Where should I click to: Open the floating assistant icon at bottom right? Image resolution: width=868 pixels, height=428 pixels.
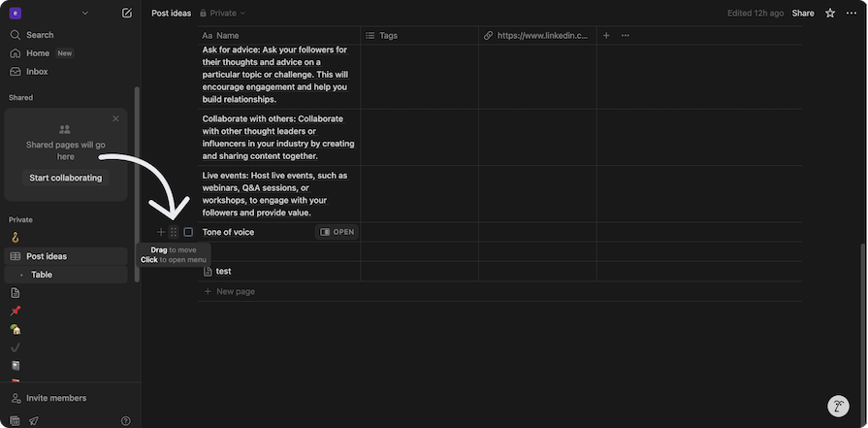tap(838, 407)
